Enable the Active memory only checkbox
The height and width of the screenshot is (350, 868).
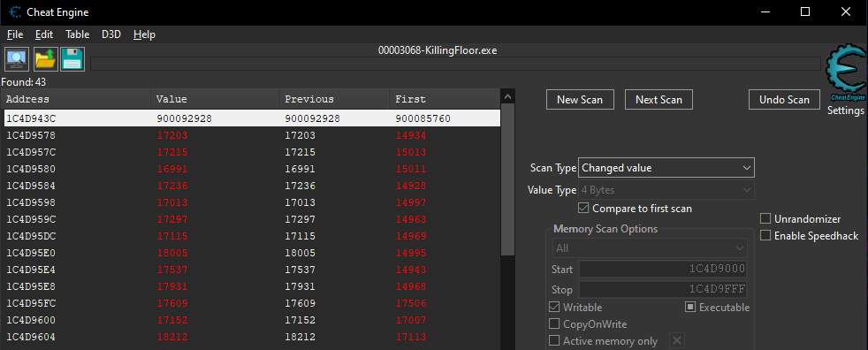coord(553,340)
